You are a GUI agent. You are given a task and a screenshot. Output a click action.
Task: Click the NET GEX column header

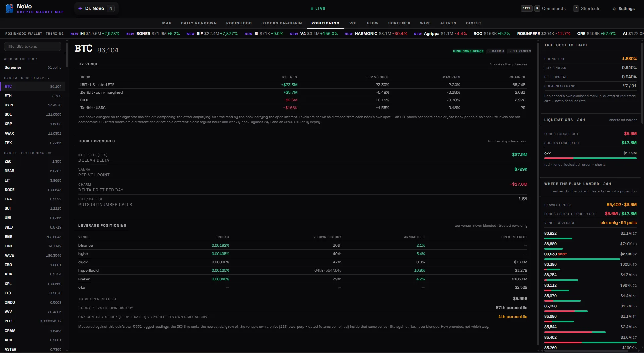(289, 77)
